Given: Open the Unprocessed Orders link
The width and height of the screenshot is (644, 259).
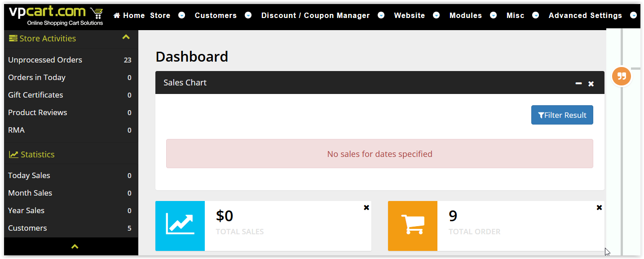Looking at the screenshot, I should pos(45,60).
